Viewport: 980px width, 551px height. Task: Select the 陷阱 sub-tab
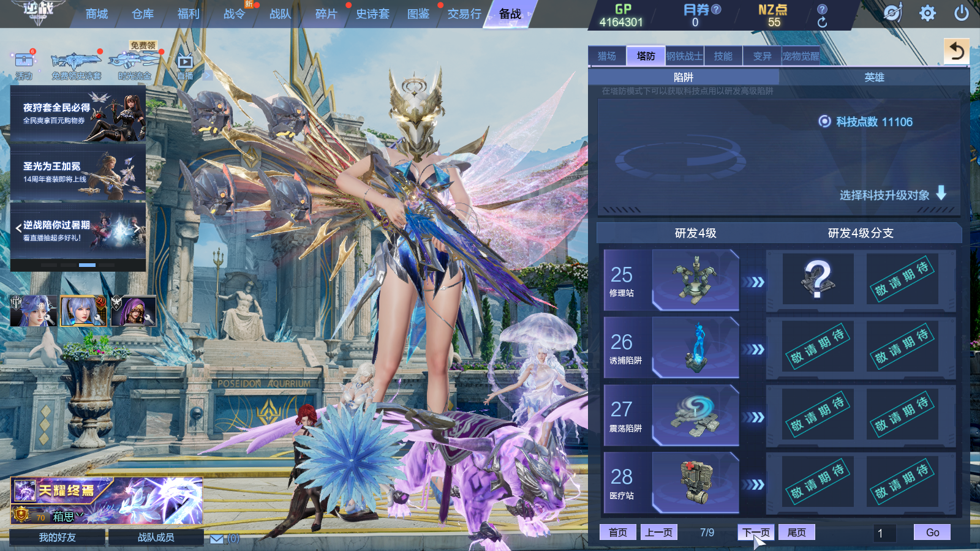pyautogui.click(x=684, y=77)
